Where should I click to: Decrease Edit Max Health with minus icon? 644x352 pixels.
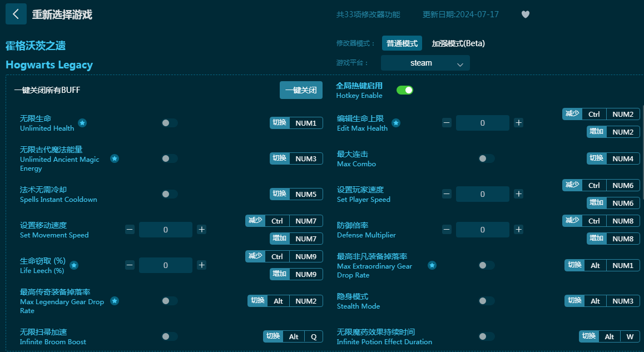(447, 123)
